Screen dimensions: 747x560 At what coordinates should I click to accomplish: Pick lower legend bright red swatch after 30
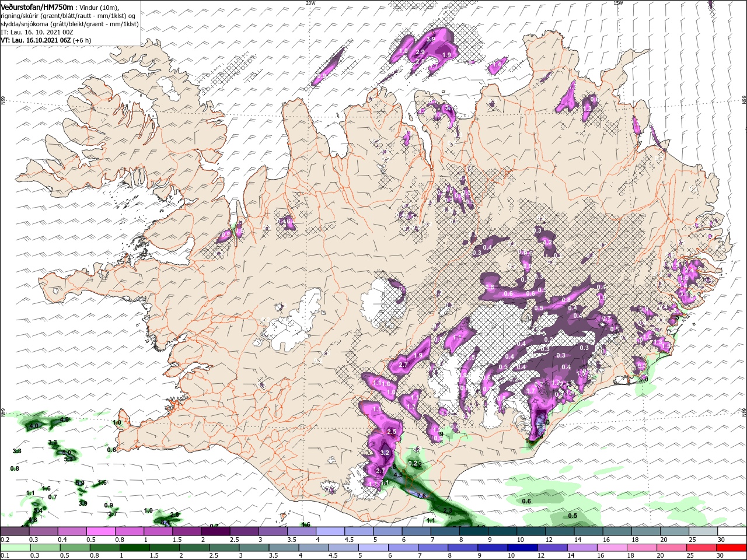coord(730,548)
